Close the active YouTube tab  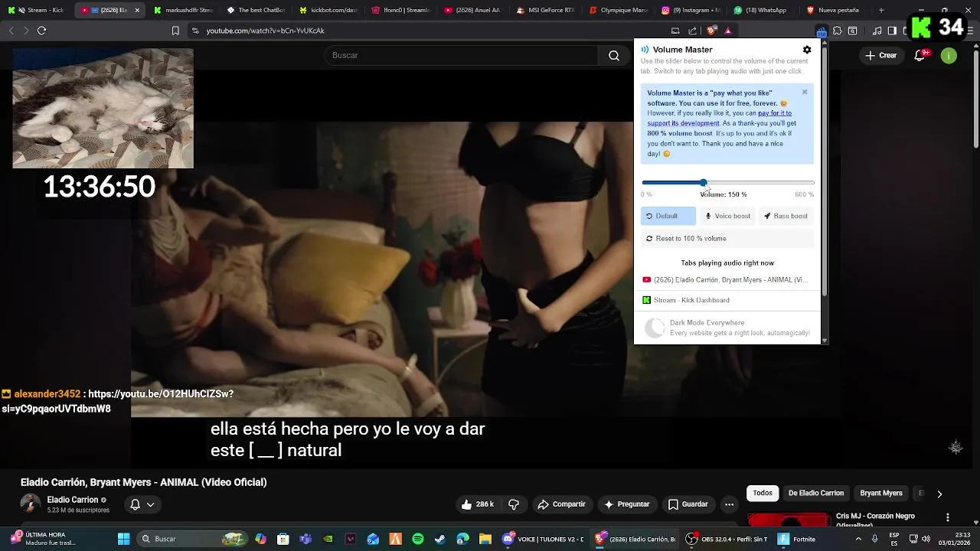[137, 10]
